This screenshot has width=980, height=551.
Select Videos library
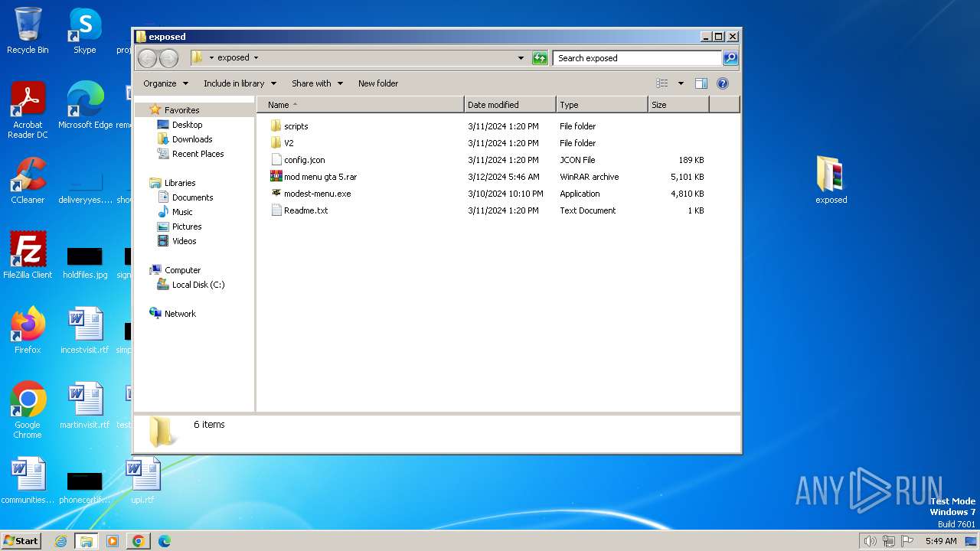[x=184, y=241]
